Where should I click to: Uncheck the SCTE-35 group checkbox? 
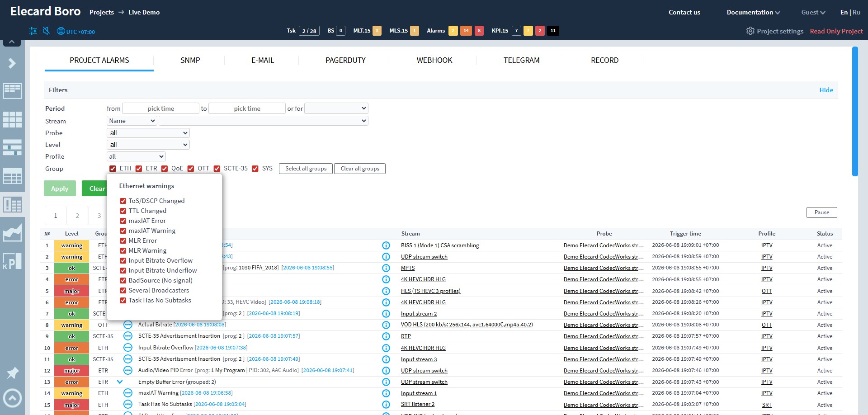(217, 169)
